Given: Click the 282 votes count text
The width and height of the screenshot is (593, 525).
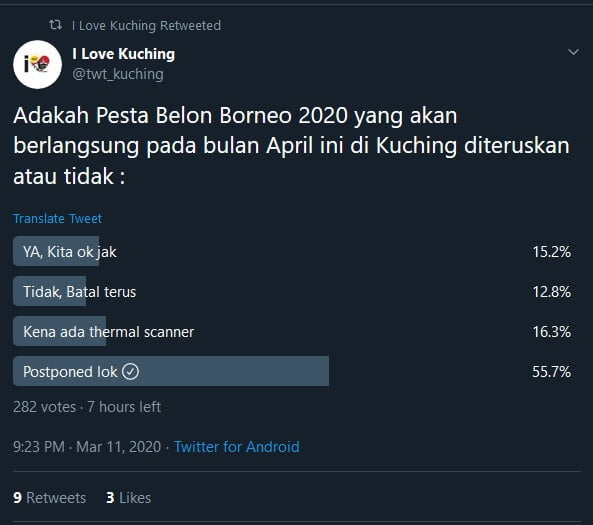Looking at the screenshot, I should [x=44, y=407].
